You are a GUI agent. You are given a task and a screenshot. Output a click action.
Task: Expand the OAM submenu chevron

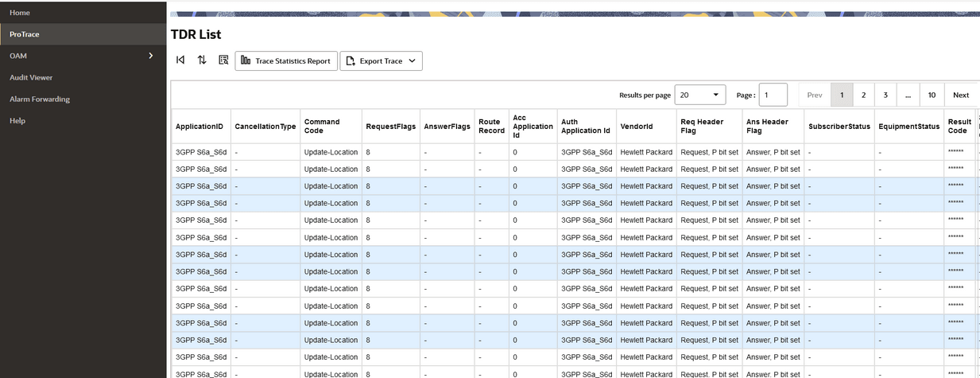151,56
